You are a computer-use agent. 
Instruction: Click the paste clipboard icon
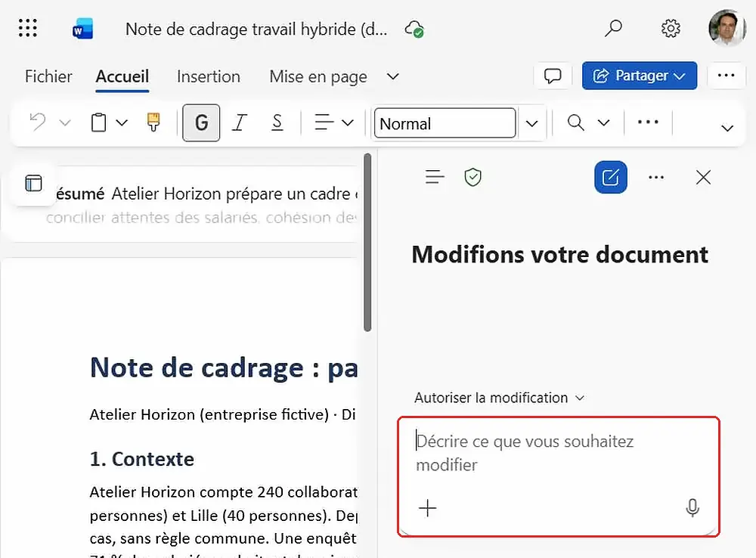[99, 122]
